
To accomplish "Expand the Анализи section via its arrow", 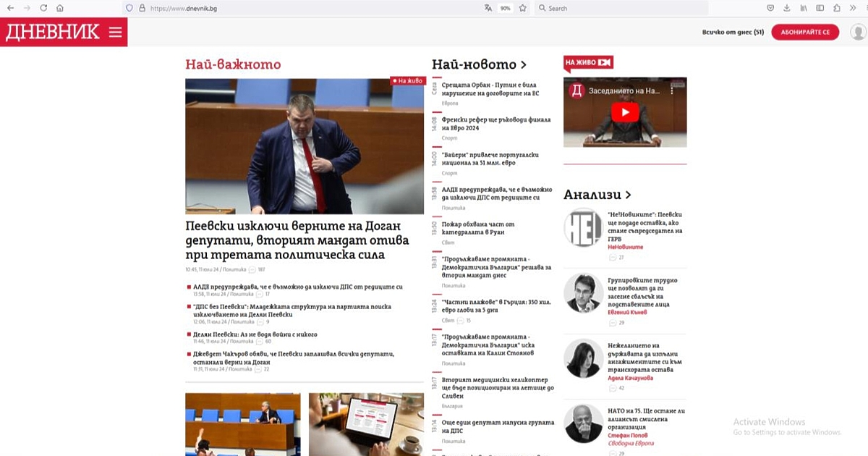I will click(628, 195).
